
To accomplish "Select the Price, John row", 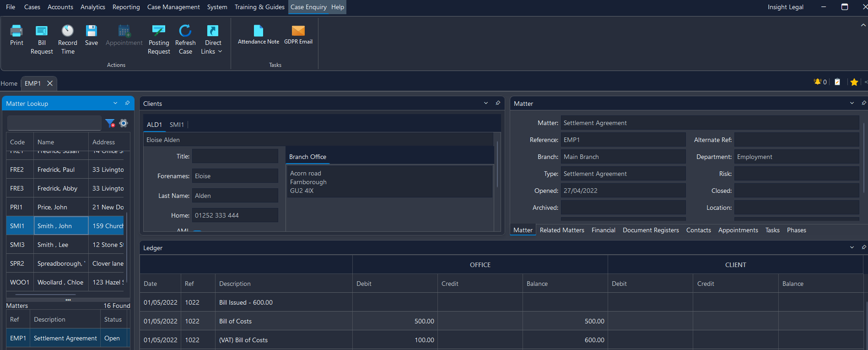I will pyautogui.click(x=66, y=207).
